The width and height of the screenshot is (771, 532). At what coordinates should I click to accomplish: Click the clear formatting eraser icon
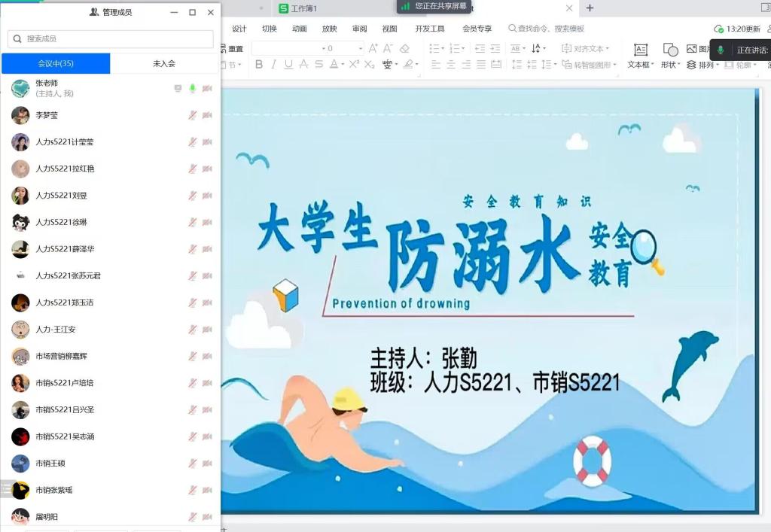[405, 48]
